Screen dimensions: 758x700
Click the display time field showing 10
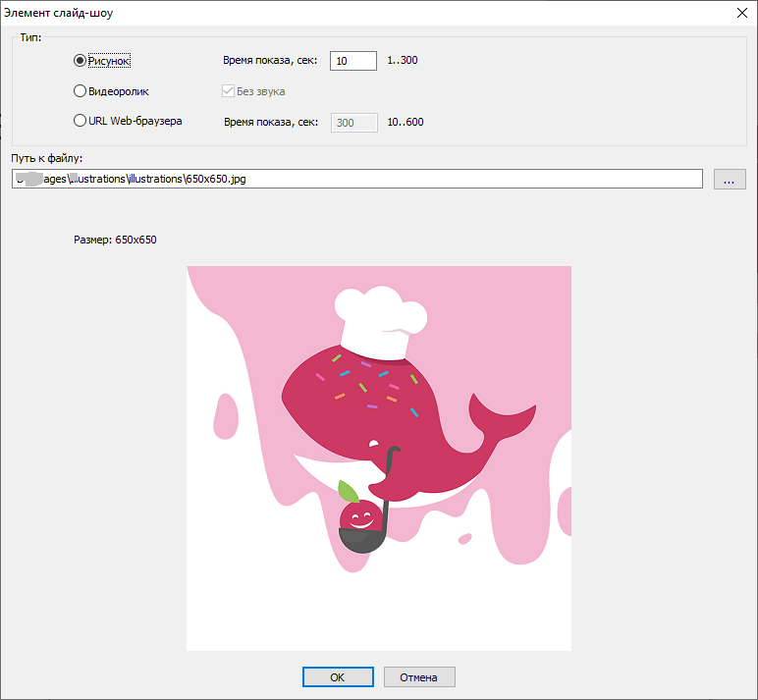[352, 61]
